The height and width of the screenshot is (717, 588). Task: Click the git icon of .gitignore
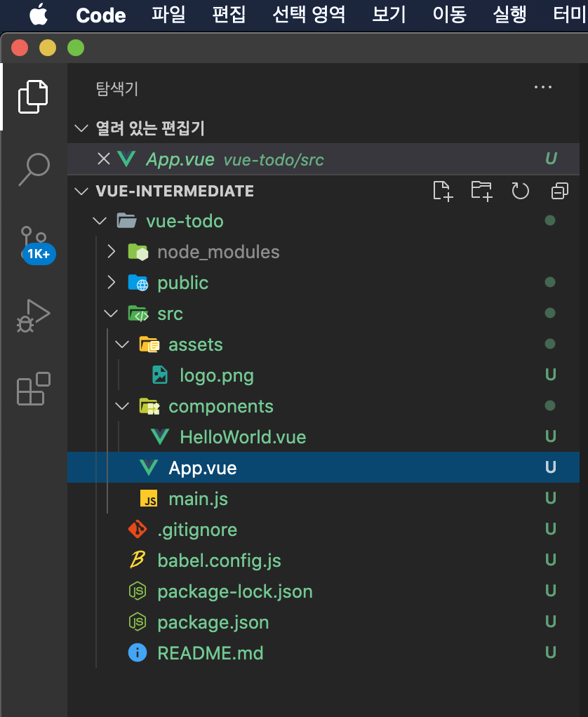137,530
